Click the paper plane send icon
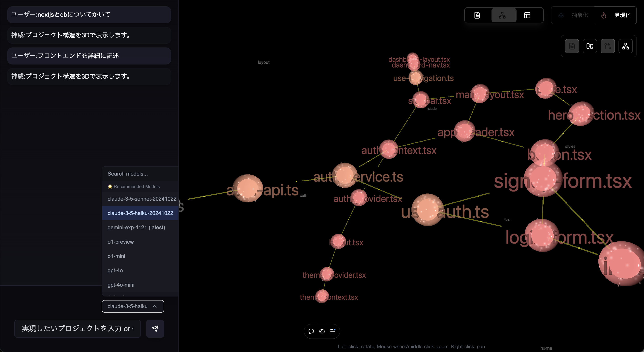The width and height of the screenshot is (644, 352). coord(155,328)
